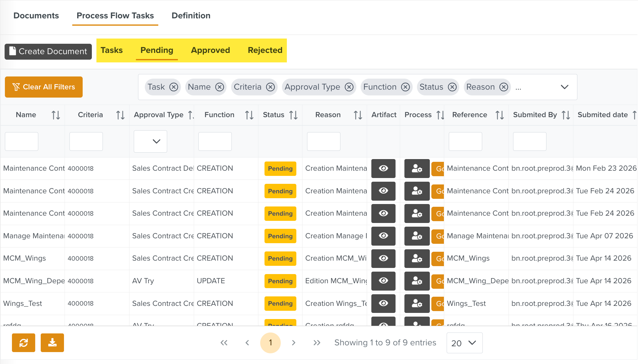Open the page size 20 dropdown
The height and width of the screenshot is (364, 638).
coord(464,343)
